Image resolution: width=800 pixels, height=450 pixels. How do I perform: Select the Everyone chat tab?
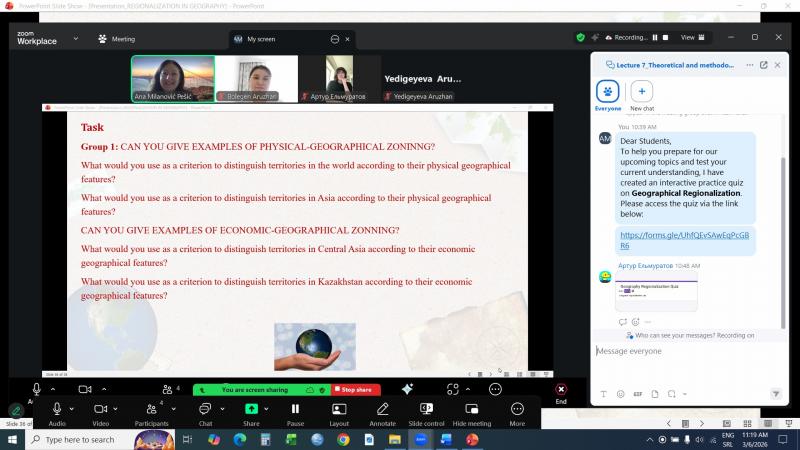[608, 92]
